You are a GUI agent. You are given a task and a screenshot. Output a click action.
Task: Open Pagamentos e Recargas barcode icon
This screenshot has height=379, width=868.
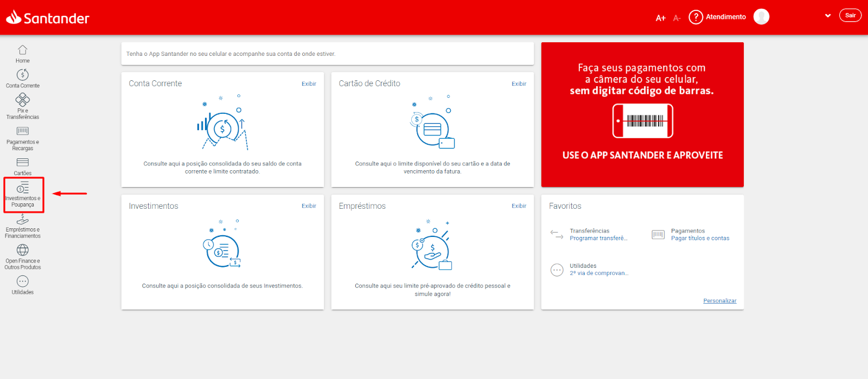coord(22,131)
